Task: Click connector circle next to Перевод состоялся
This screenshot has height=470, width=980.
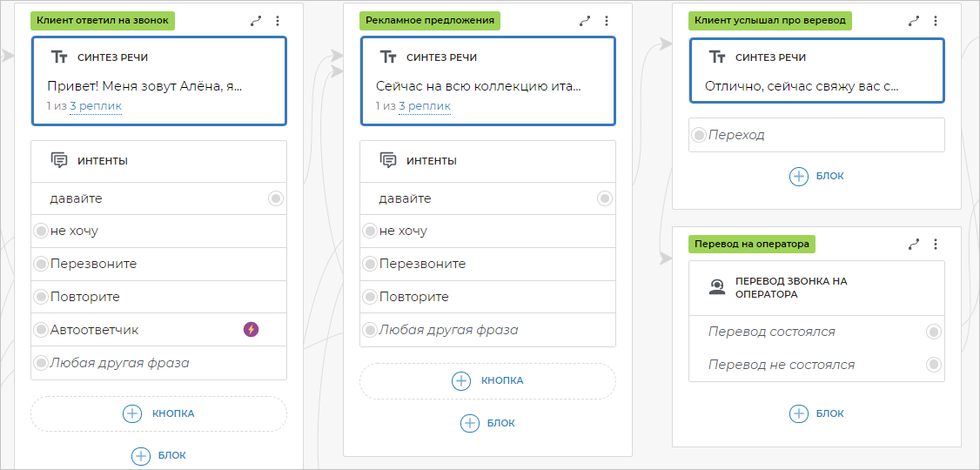Action: 933,332
